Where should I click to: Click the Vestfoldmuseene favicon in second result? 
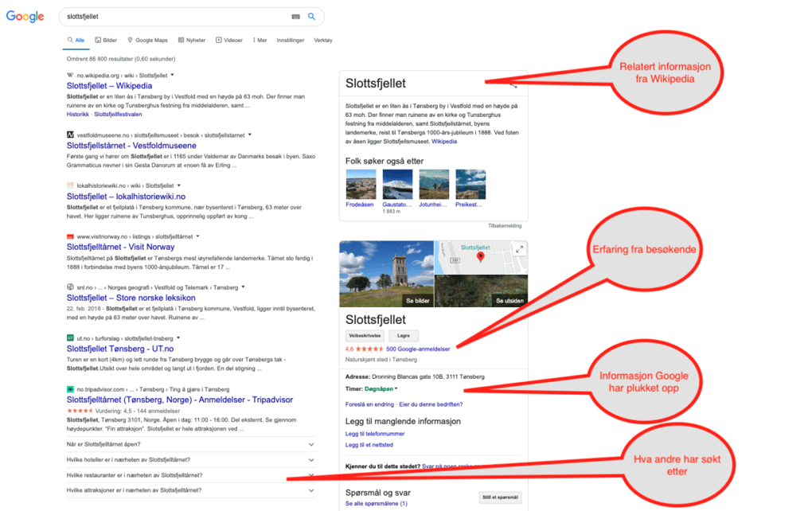coord(70,135)
